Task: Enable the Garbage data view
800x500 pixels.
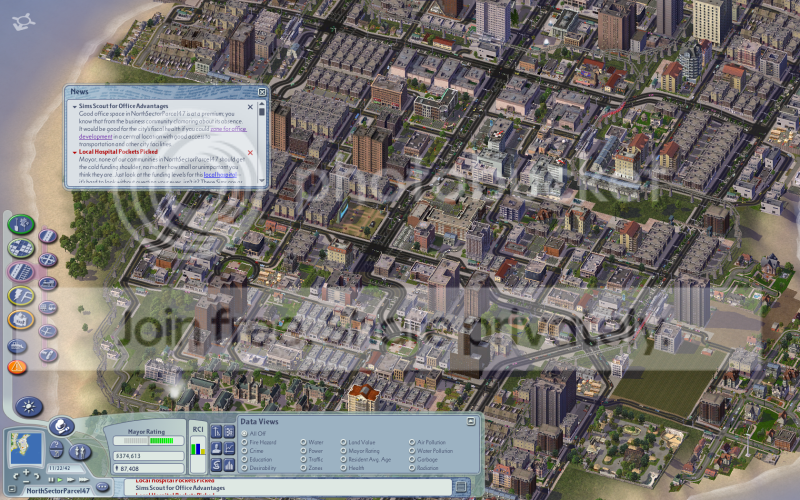Action: (412, 459)
